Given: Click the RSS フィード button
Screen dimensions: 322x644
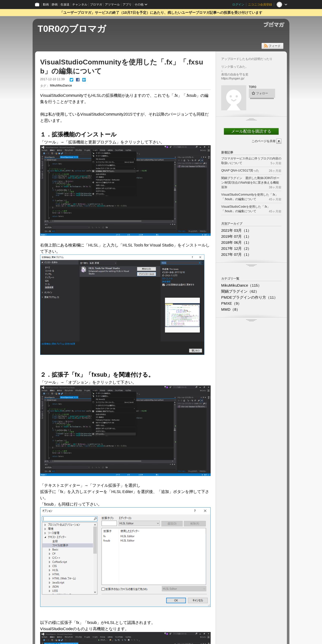Looking at the screenshot, I should point(272,46).
